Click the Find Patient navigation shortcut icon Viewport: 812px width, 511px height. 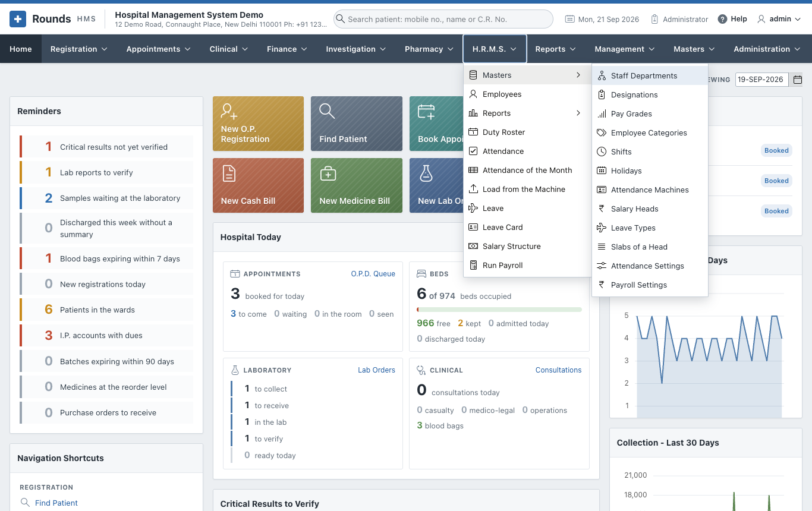point(25,503)
